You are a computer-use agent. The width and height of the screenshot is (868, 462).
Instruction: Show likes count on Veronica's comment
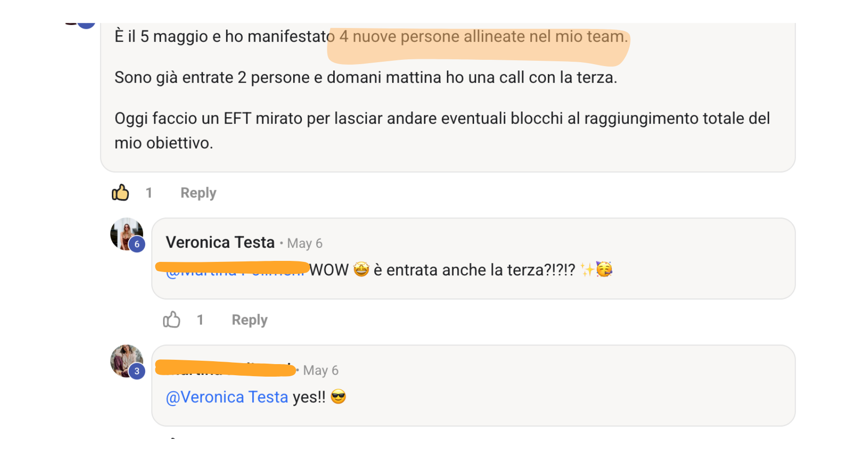pos(200,320)
